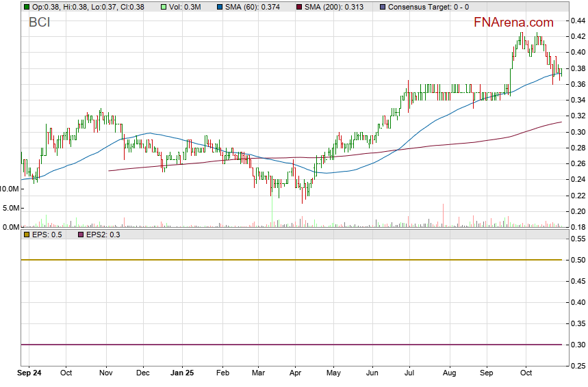Click the green OHLC legend square
The width and height of the screenshot is (588, 387).
27,7
